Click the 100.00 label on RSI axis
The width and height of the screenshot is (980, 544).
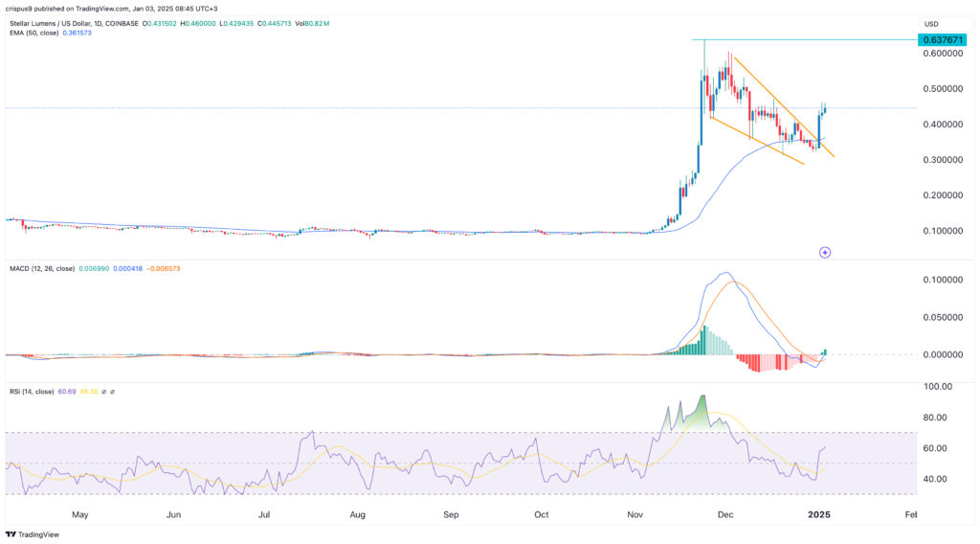(938, 386)
